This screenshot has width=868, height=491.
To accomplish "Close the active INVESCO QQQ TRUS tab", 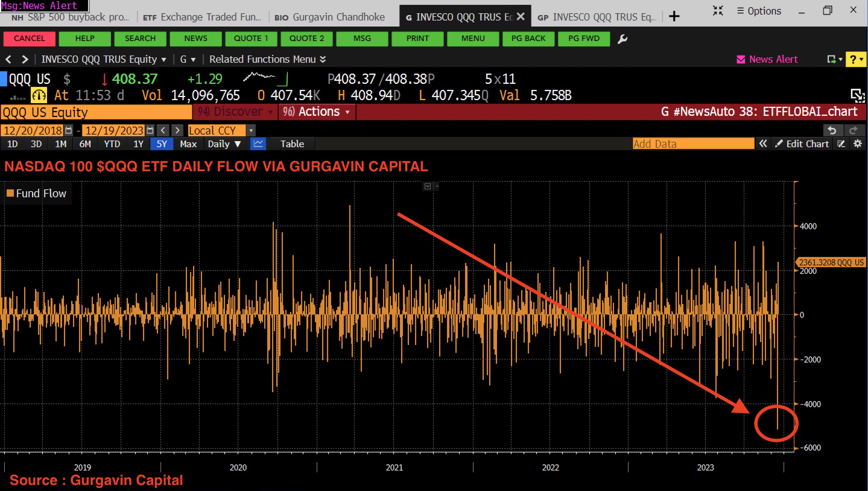I will pos(521,16).
